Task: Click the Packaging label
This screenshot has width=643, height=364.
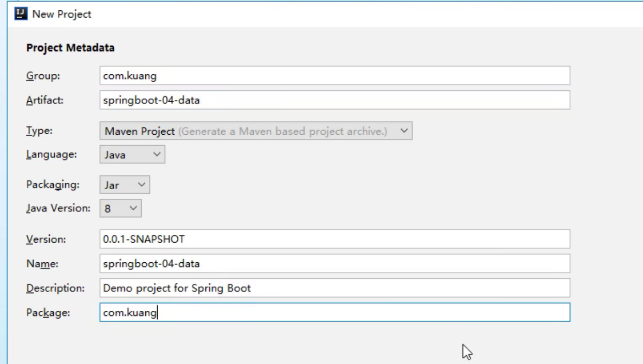Action: (53, 184)
